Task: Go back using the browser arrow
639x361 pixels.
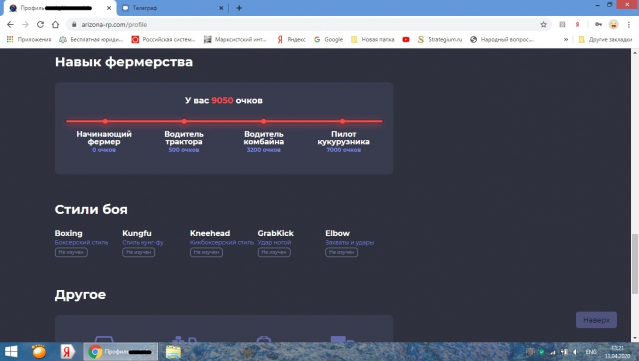Action: point(10,24)
